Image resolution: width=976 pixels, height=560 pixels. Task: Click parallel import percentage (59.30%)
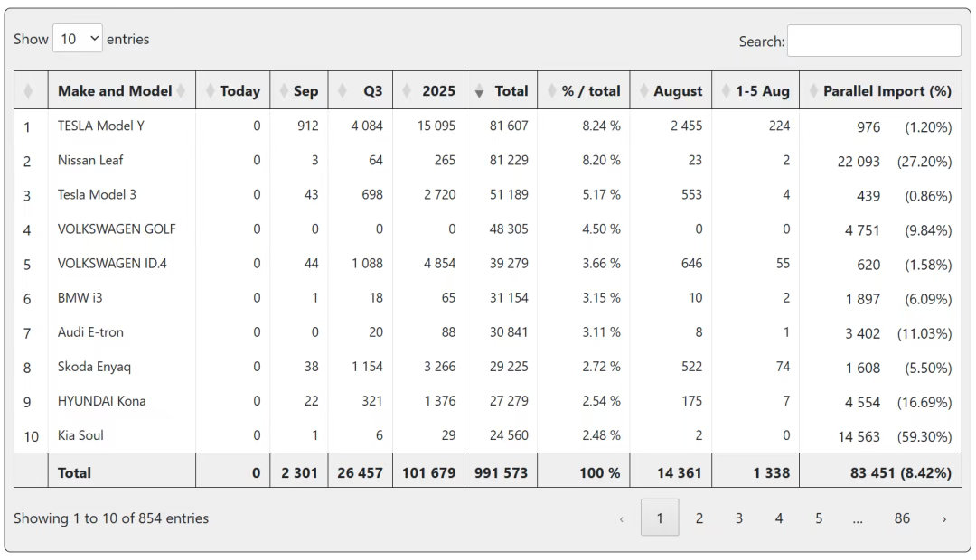coord(924,437)
